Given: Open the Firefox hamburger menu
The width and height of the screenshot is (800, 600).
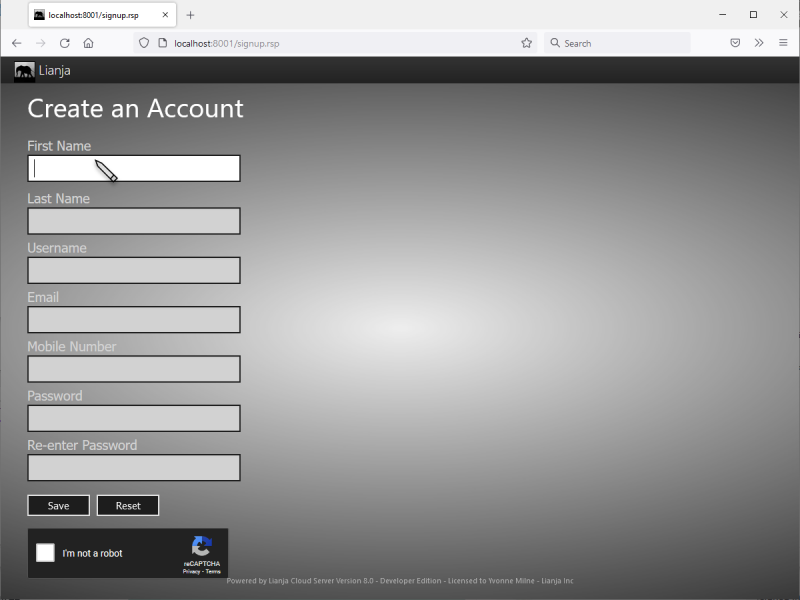Looking at the screenshot, I should click(784, 42).
